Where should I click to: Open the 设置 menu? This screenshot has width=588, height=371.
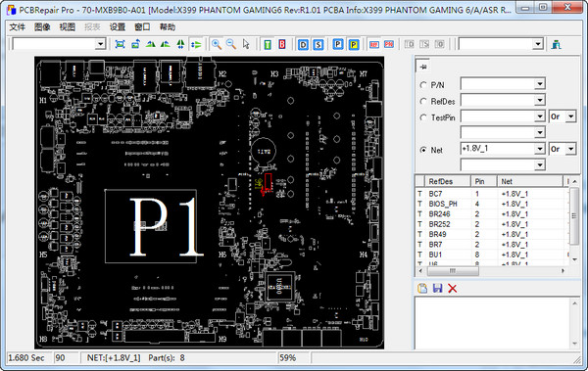point(117,27)
